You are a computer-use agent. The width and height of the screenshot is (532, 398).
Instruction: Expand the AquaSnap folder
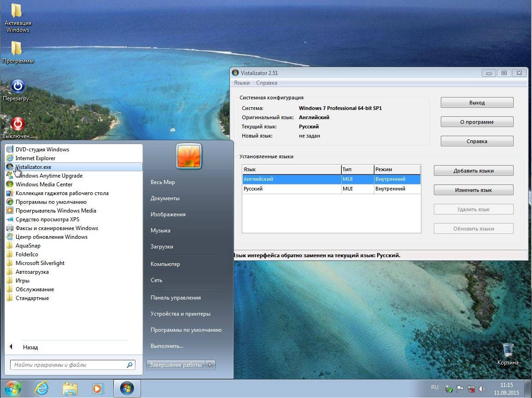74,245
